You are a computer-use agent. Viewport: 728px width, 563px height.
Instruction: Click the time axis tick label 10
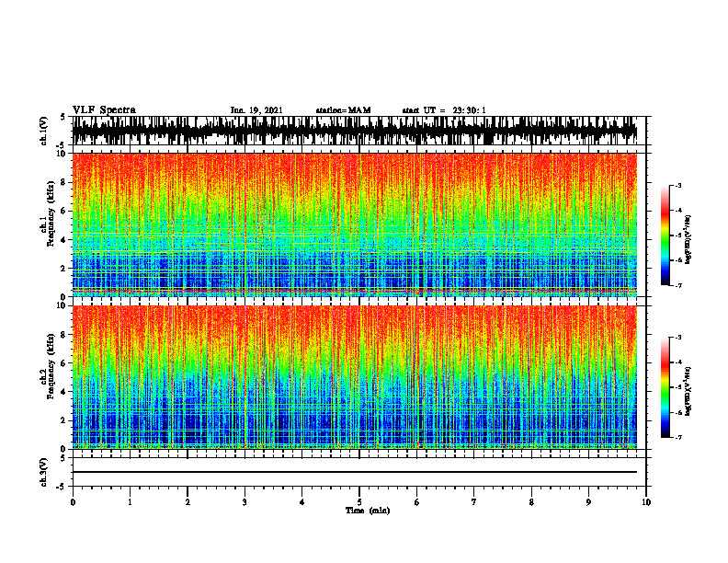(646, 502)
